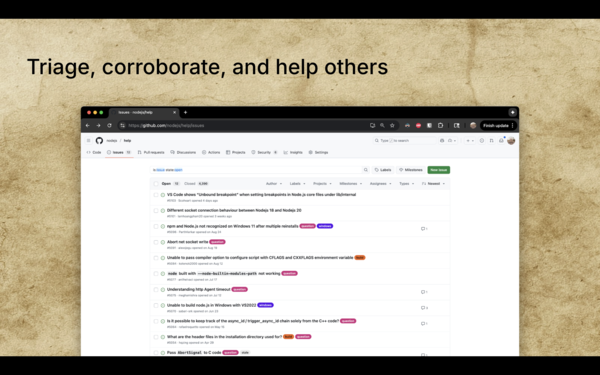
Task: Open GitHub notifications inbox icon
Action: point(501,141)
